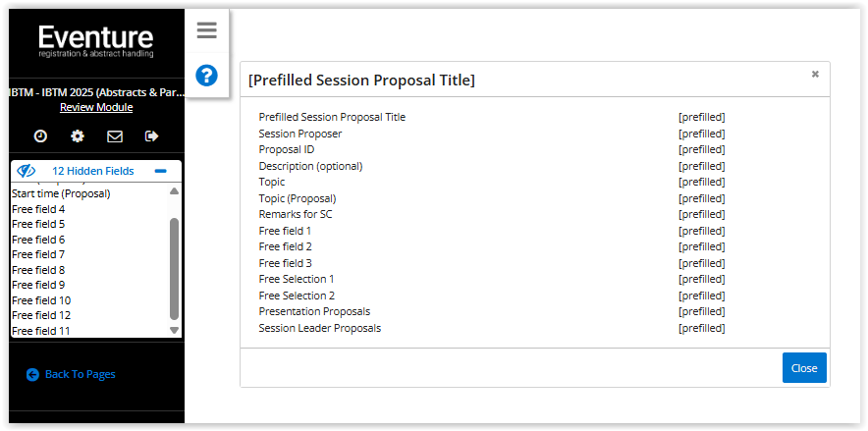Dismiss the dialog with the X

coord(815,74)
